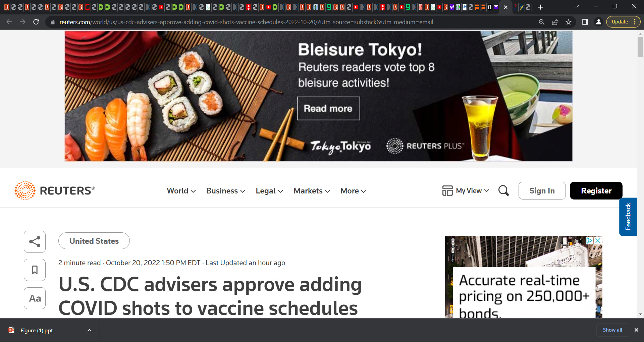The height and width of the screenshot is (342, 644).
Task: Close the bond pricing ad
Action: 598,240
